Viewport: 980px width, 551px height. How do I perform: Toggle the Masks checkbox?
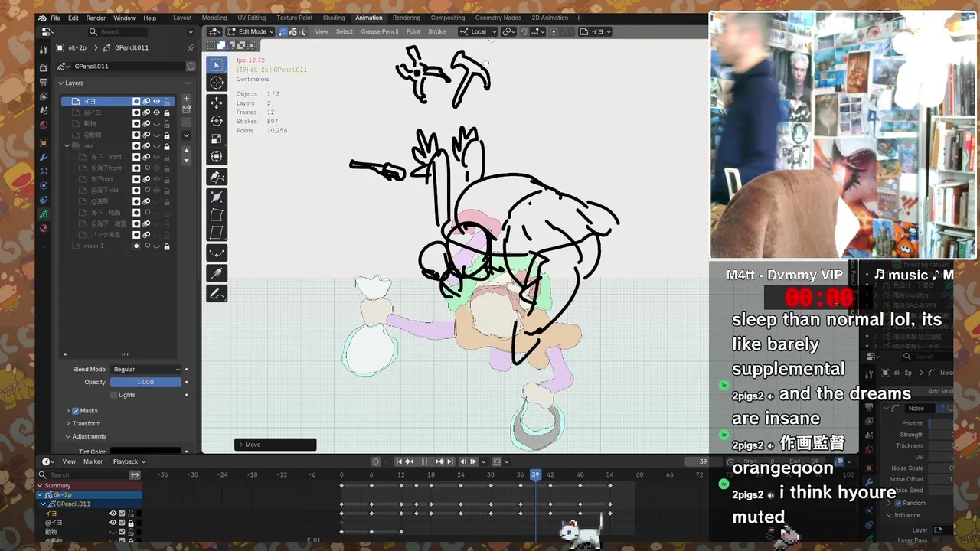click(75, 411)
